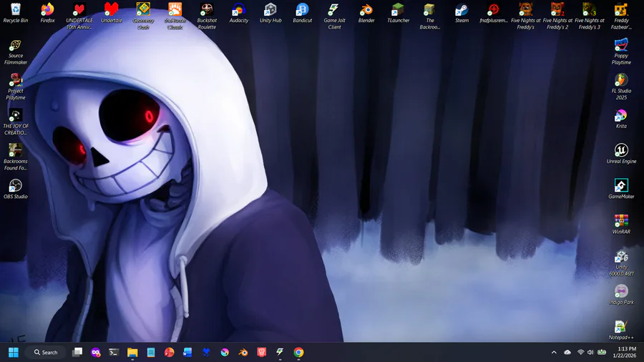Select the Krita desktop shortcut
Viewport: 644px width, 362px height.
[621, 119]
